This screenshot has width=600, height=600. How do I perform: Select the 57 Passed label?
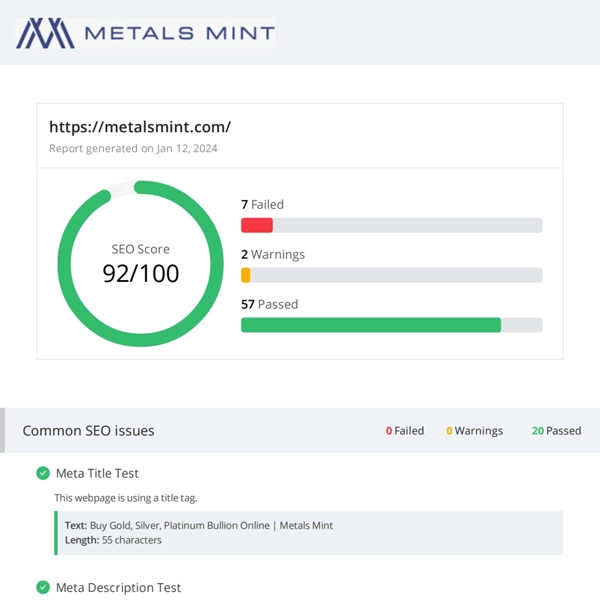(269, 304)
